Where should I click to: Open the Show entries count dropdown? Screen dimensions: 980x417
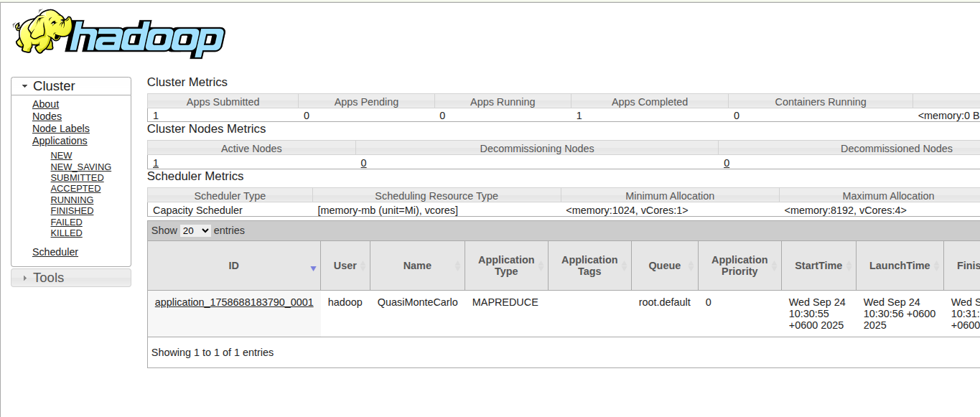click(195, 231)
